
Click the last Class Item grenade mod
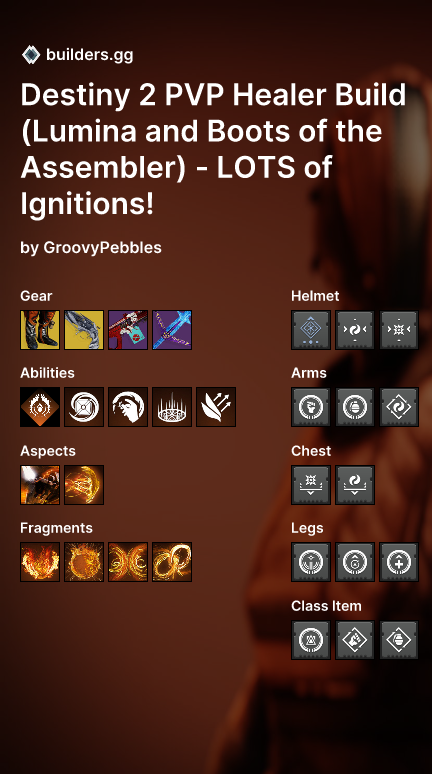399,640
